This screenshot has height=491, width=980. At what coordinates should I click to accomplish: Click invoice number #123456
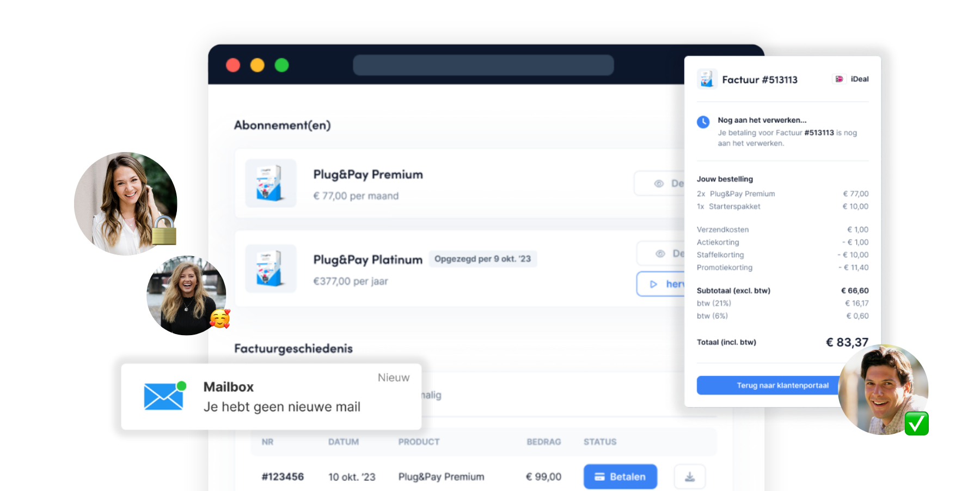(283, 477)
